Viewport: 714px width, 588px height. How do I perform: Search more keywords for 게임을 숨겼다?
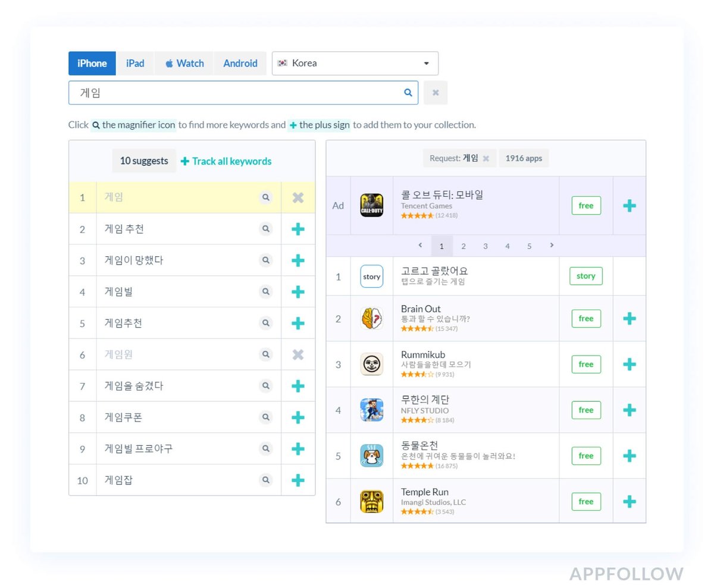click(x=266, y=386)
